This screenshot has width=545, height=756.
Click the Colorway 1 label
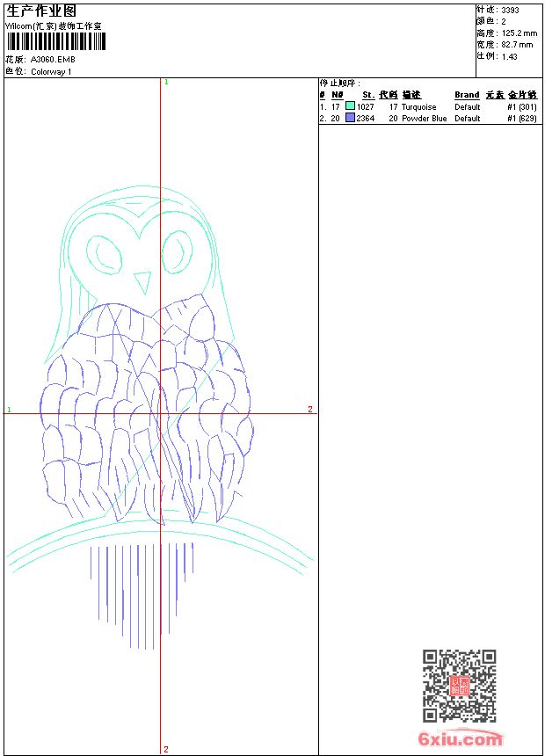(x=52, y=72)
